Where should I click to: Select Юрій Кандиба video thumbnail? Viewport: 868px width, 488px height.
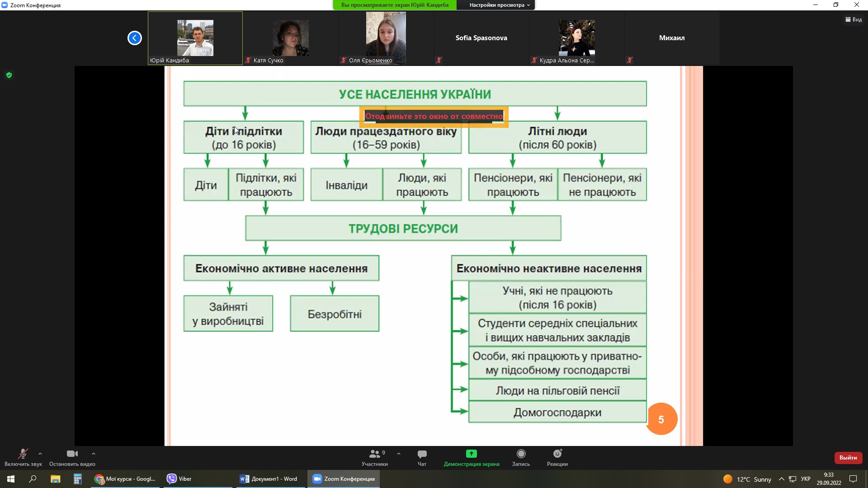(195, 38)
